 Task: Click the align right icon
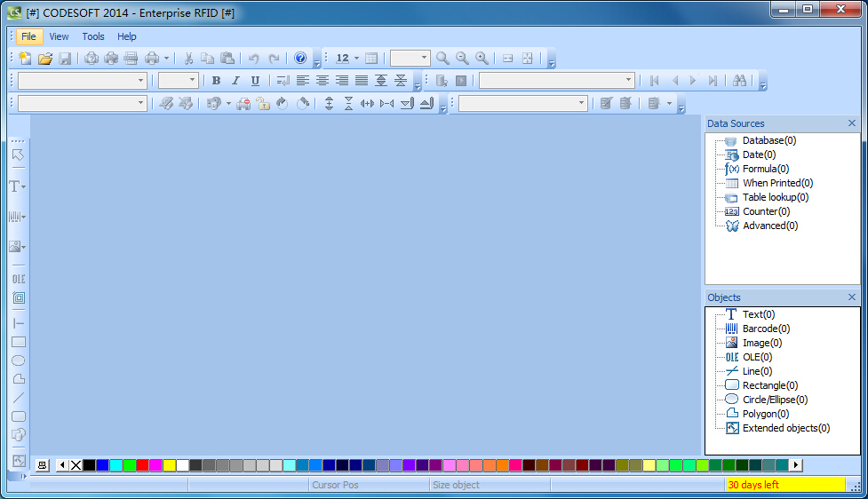(342, 81)
